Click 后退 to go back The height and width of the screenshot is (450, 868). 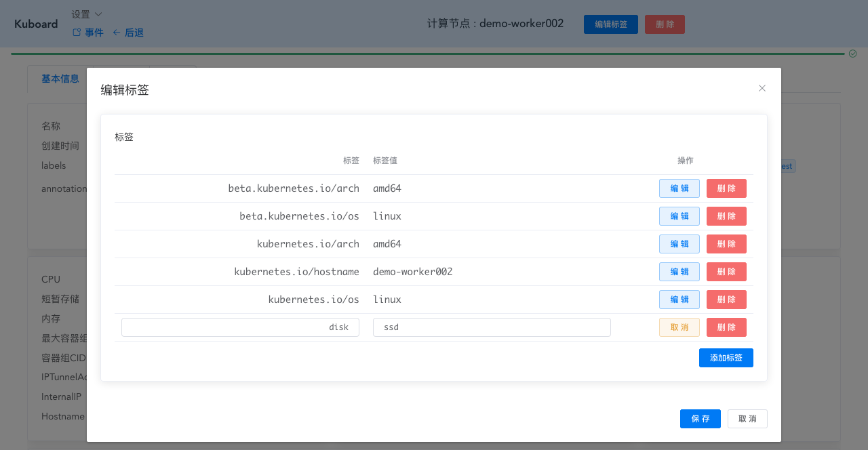tap(133, 32)
